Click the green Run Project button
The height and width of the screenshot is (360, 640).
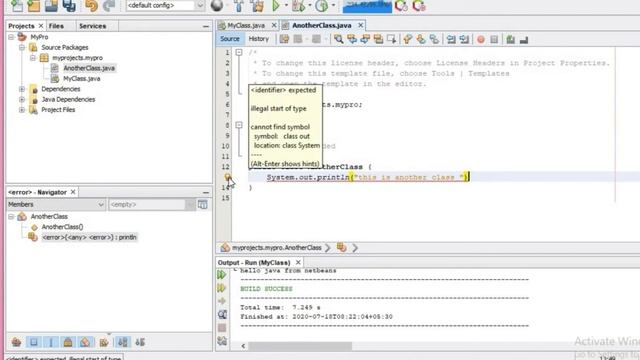(x=276, y=5)
